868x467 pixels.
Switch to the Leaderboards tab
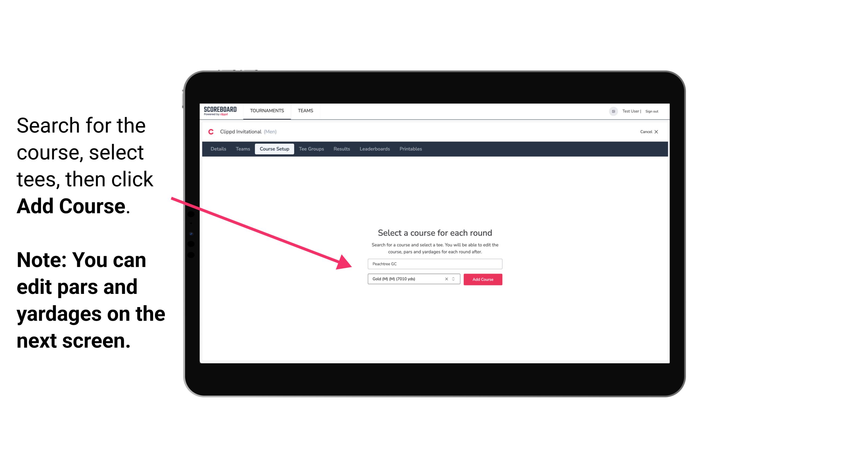coord(374,149)
